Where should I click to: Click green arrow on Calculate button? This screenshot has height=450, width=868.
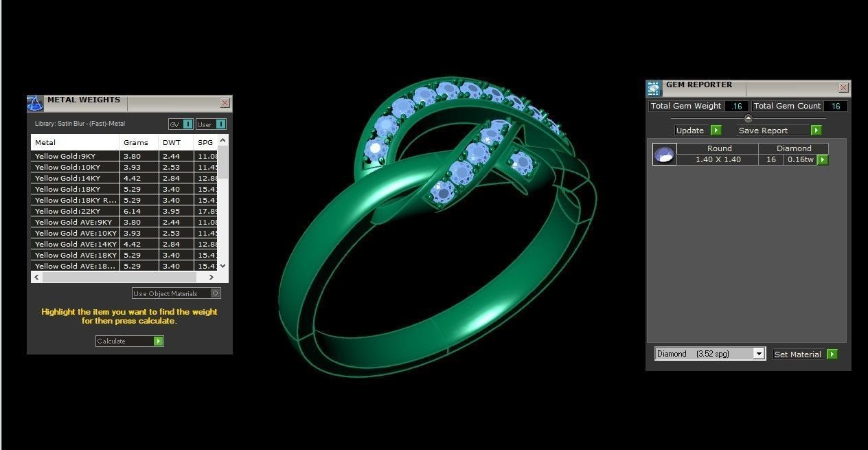point(159,341)
